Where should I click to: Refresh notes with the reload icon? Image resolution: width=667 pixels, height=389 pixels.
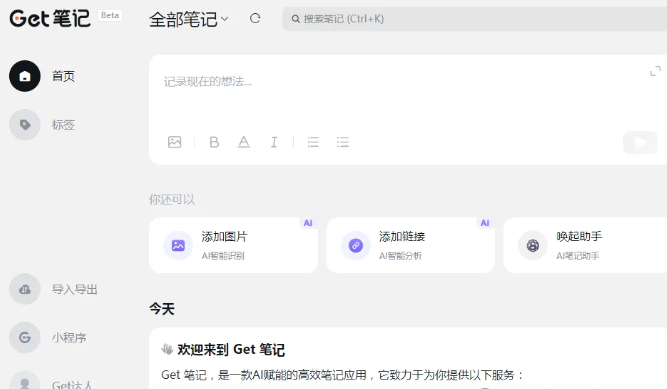[x=255, y=18]
